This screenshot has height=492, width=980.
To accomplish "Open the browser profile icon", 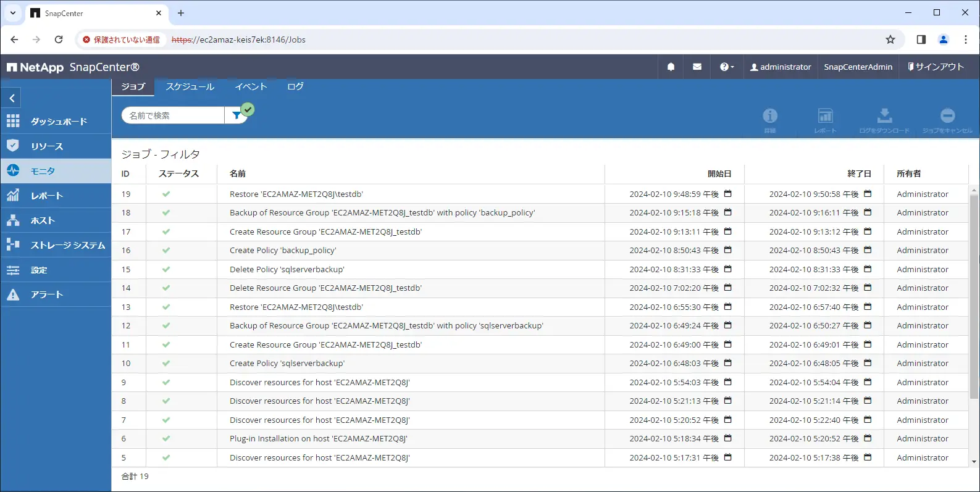I will click(x=943, y=40).
